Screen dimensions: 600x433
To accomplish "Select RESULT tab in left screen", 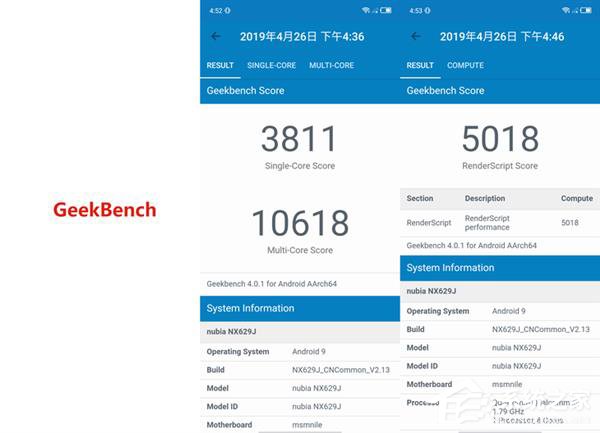I will 220,65.
